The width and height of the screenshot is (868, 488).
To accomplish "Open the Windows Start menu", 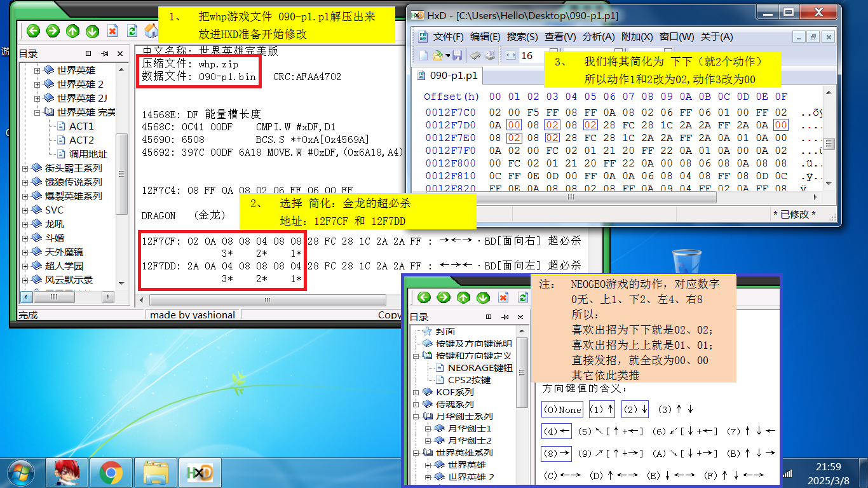I will coord(20,472).
